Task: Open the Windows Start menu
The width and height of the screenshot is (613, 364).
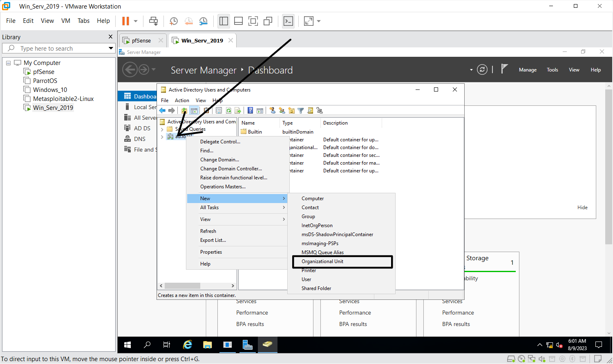Action: point(128,345)
